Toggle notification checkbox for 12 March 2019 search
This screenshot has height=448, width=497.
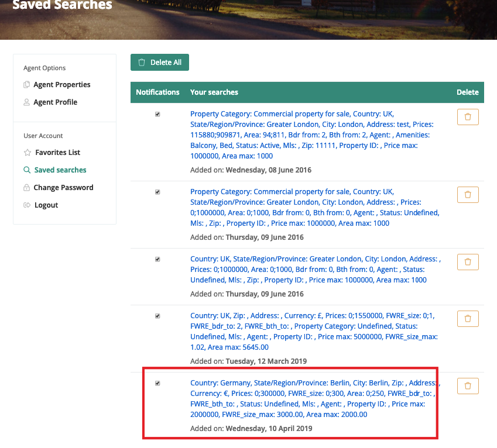pyautogui.click(x=157, y=316)
